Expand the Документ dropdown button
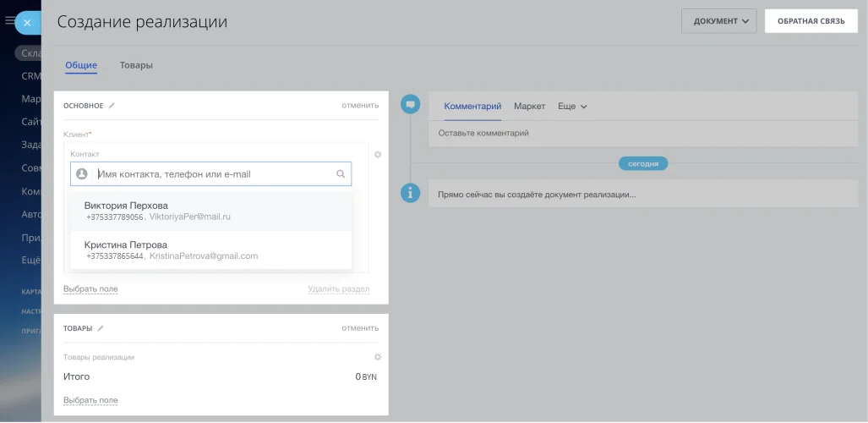The image size is (868, 423). click(718, 21)
